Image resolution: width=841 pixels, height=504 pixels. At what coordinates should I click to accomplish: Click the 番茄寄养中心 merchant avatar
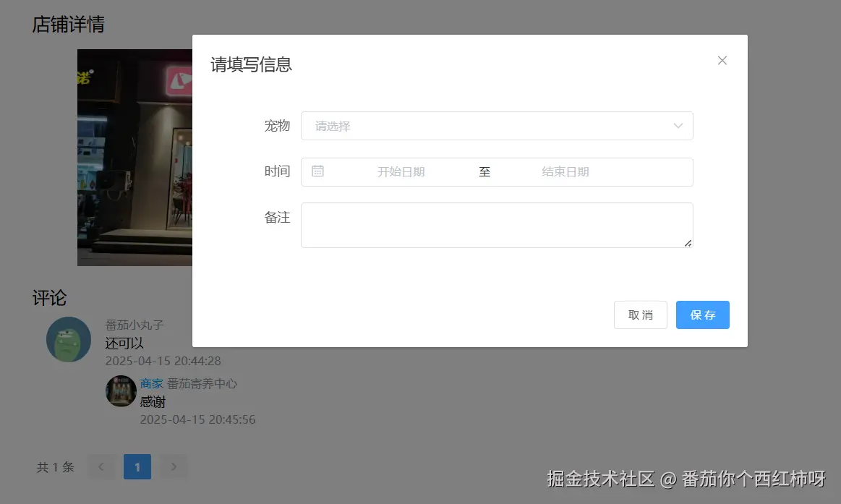click(121, 391)
